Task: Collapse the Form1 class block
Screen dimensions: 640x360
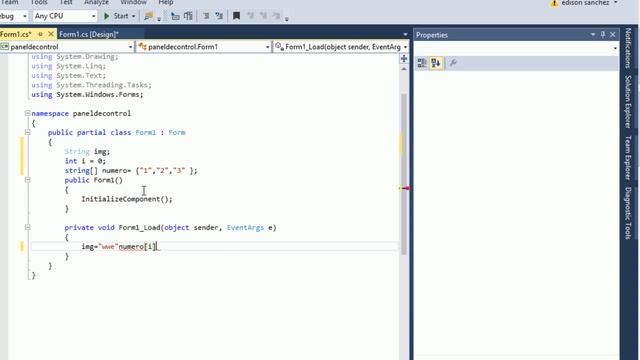Action: (27, 132)
